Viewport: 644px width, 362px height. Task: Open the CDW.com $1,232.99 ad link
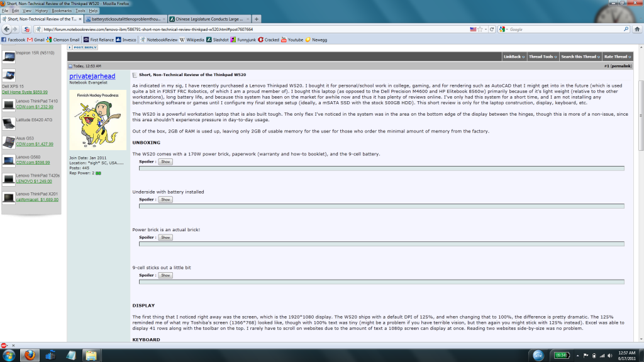35,107
